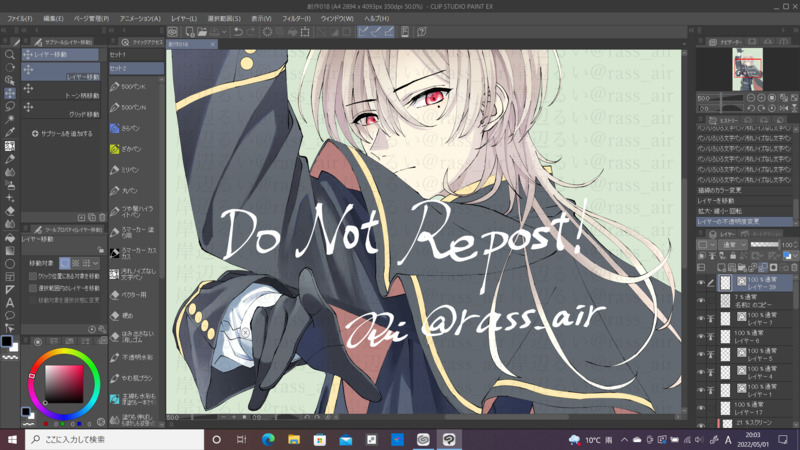Open the layer blending mode 通常 dropdown
Viewport: 800px width, 450px height.
[734, 245]
